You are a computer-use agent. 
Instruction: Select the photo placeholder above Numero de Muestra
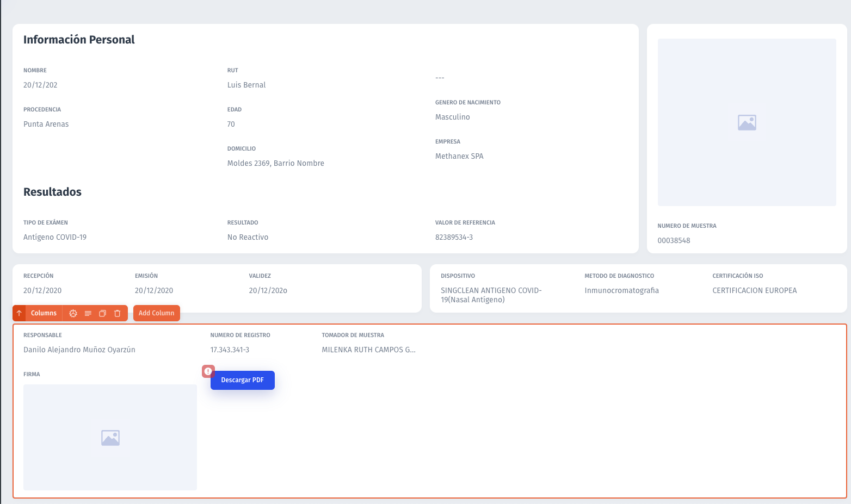tap(747, 122)
